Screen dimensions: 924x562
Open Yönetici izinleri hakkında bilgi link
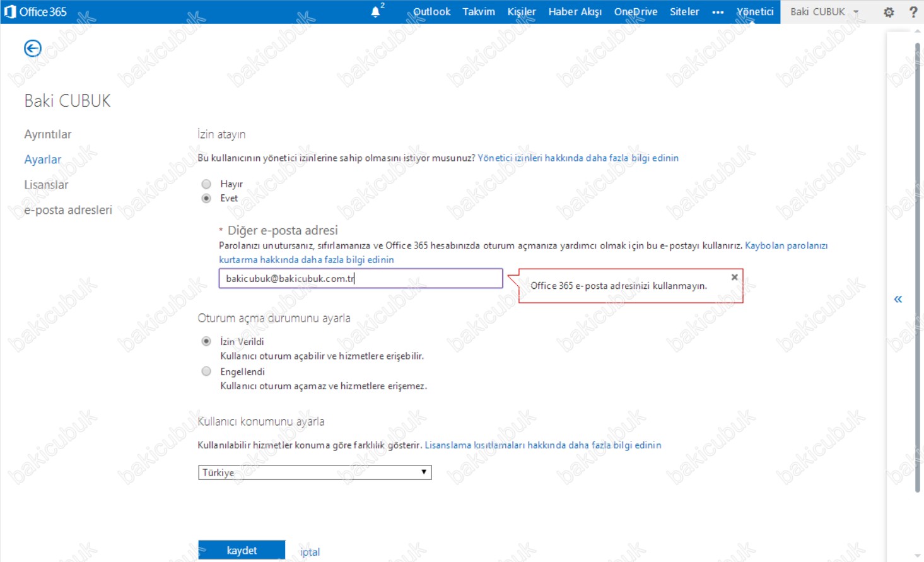(578, 158)
